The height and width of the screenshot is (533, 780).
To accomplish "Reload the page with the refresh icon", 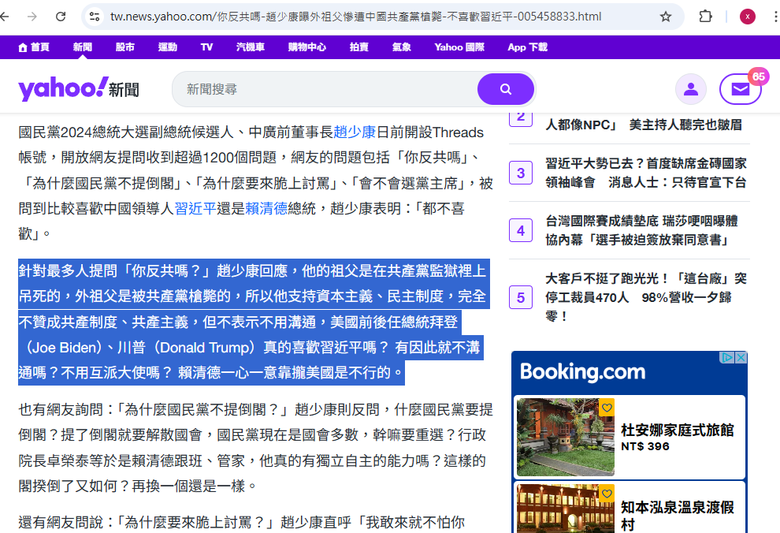I will point(61,17).
